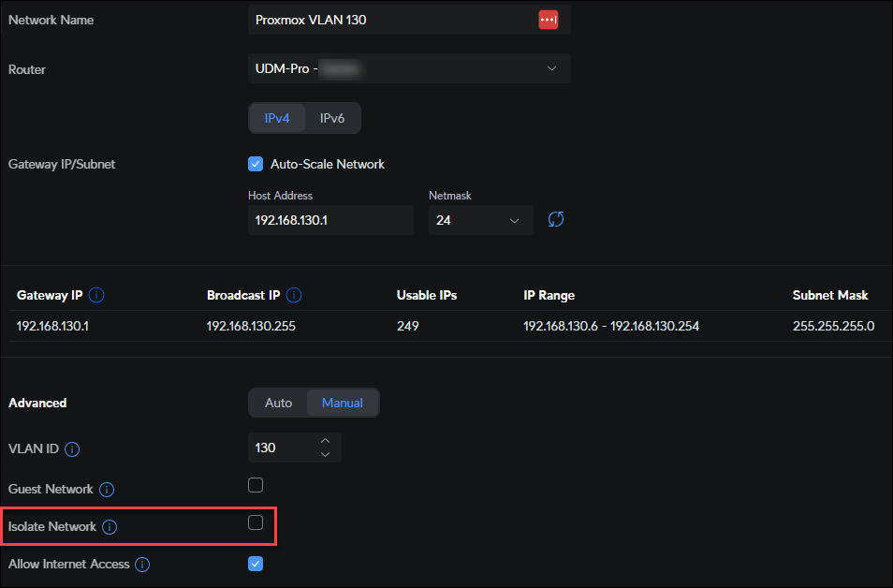Image resolution: width=893 pixels, height=588 pixels.
Task: Switch Advanced settings to Auto
Action: [x=279, y=403]
